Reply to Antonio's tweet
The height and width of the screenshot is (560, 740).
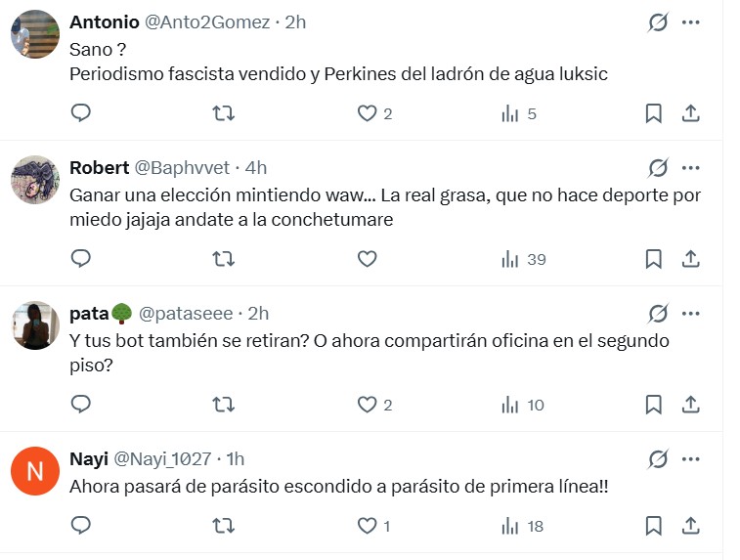click(x=81, y=113)
